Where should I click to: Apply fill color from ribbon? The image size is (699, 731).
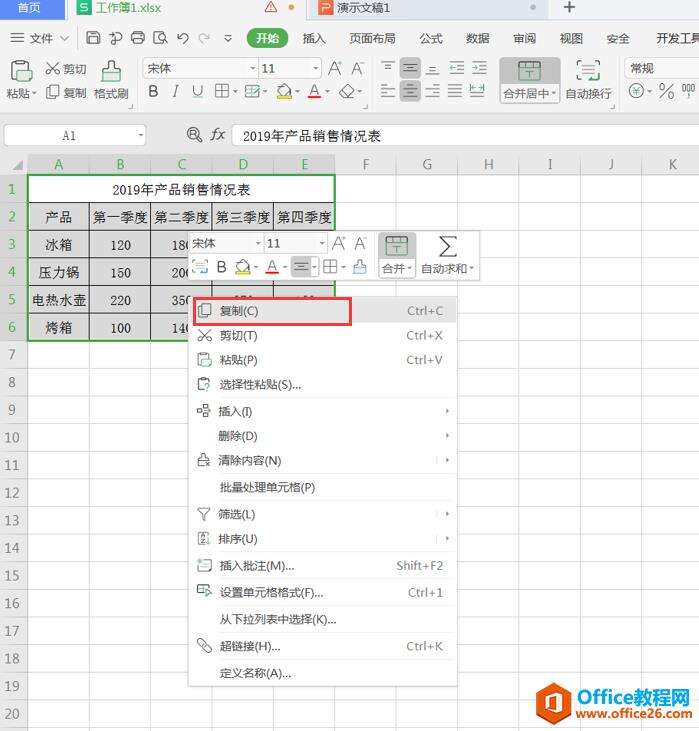[284, 91]
